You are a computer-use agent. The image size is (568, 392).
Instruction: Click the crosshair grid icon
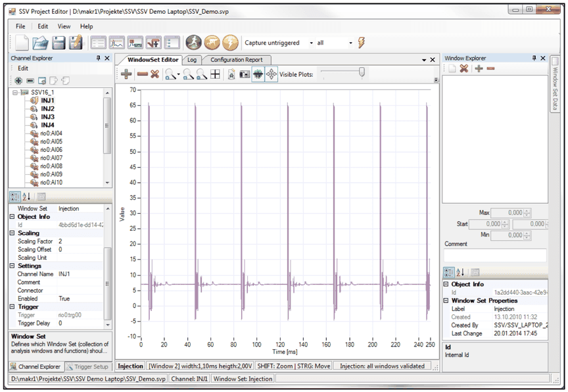click(x=215, y=74)
